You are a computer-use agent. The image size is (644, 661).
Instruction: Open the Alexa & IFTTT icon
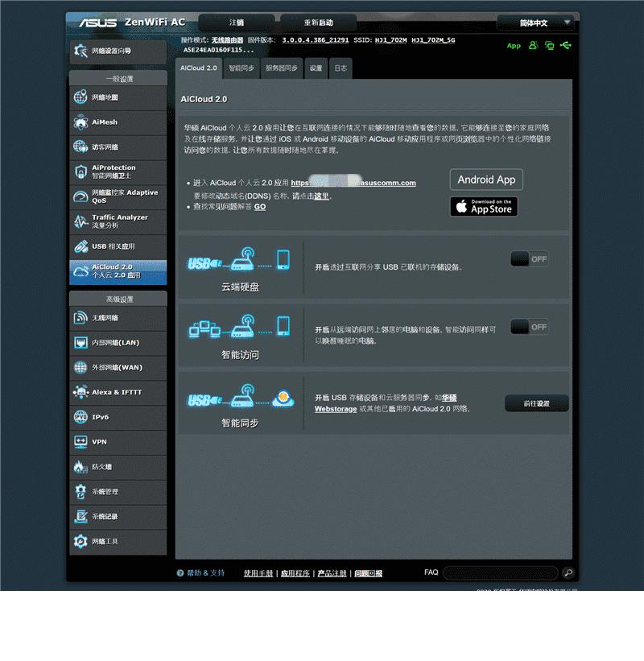click(80, 392)
